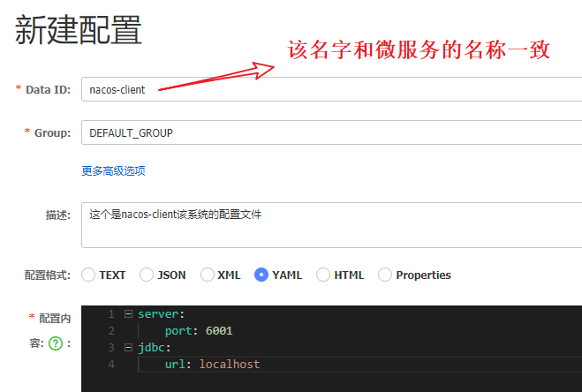
Task: Click the 'jdbc:' key text in editor
Action: point(154,348)
